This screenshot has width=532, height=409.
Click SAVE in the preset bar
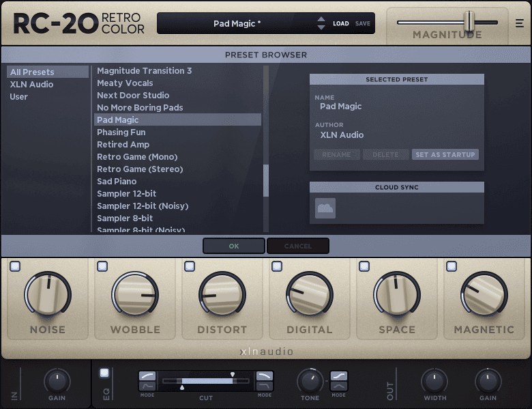click(363, 23)
